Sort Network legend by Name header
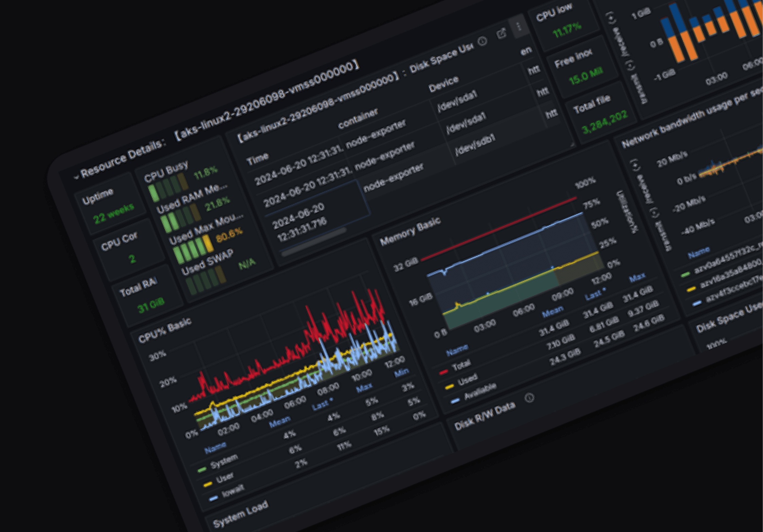This screenshot has width=763, height=532. click(x=699, y=253)
